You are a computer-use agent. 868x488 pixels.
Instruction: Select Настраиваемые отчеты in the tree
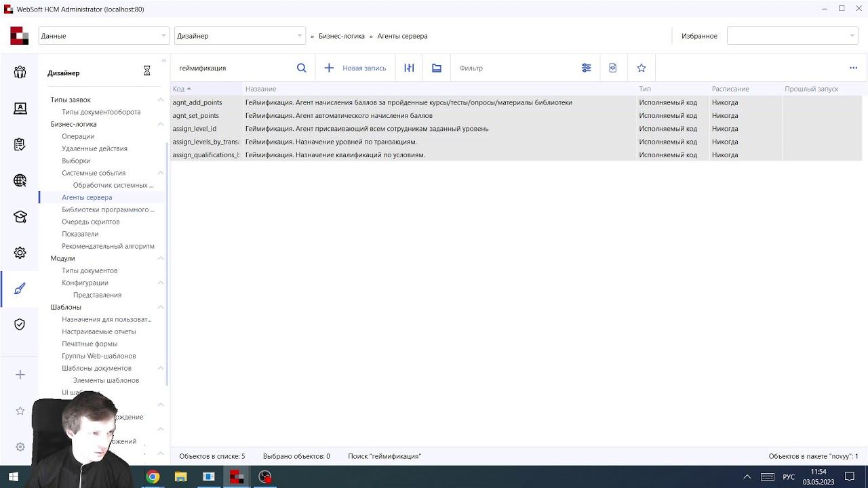(x=99, y=331)
